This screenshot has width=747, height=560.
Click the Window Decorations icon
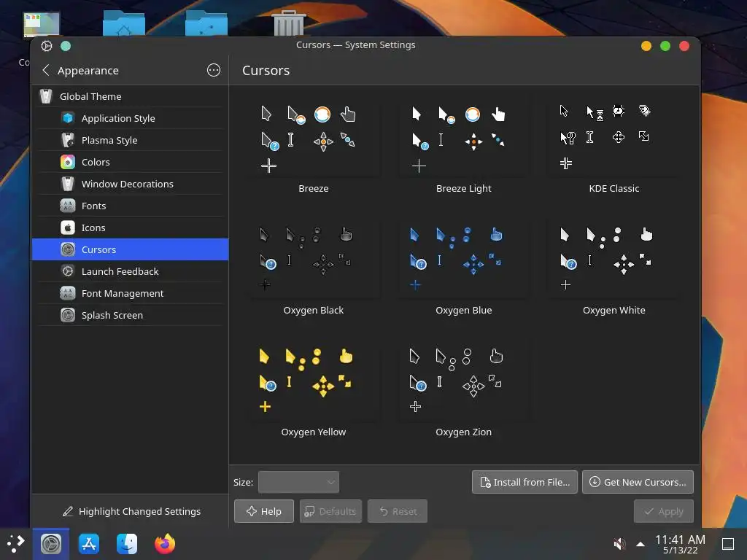coord(68,184)
